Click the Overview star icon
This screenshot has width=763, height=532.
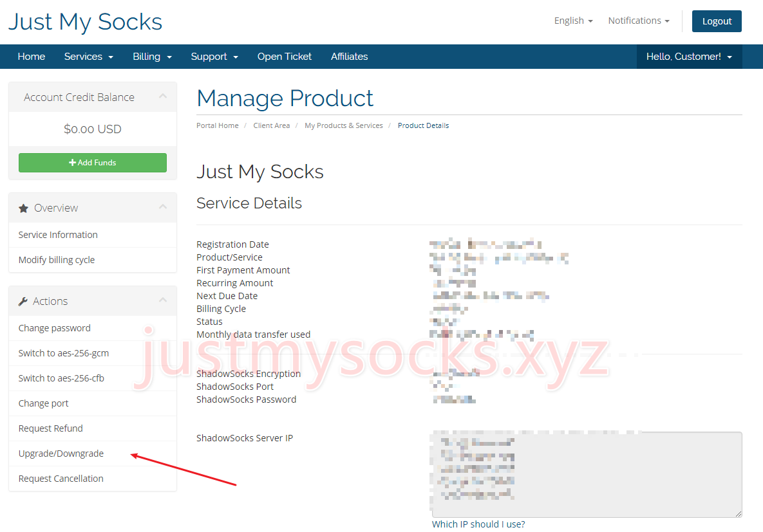tap(23, 208)
